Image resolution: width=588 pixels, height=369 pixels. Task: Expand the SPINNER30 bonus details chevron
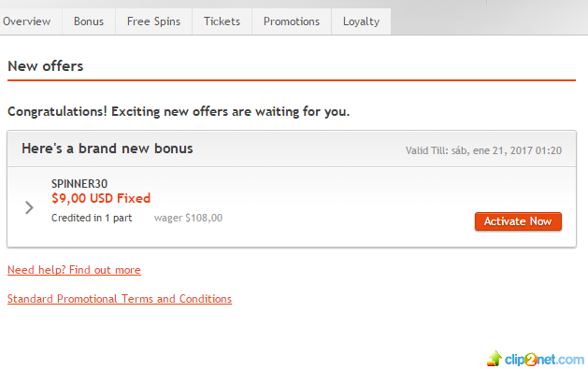coord(29,207)
